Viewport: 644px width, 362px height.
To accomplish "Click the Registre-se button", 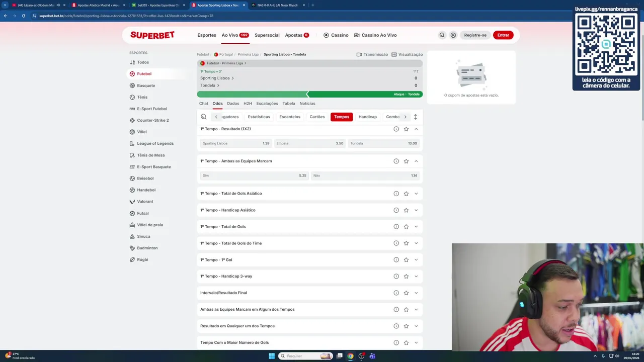I will point(475,35).
